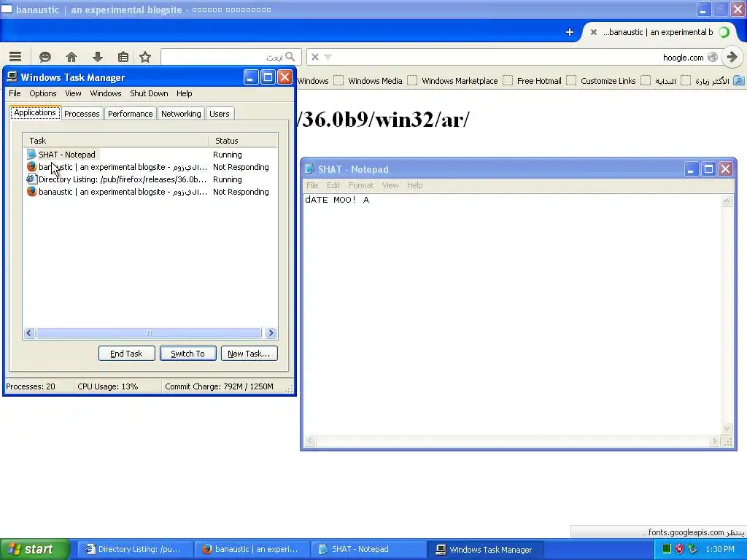Click green CPU usage tray icon
Screen dimensions: 747x560
coord(667,549)
